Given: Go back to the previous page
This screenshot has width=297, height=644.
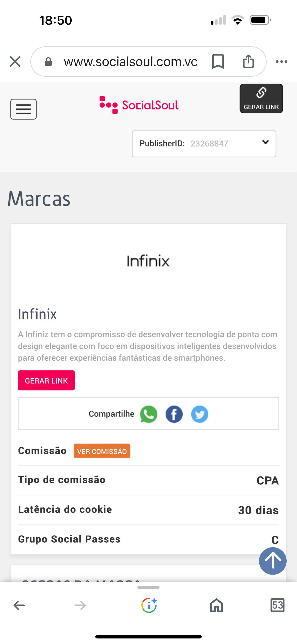Looking at the screenshot, I should point(19,605).
